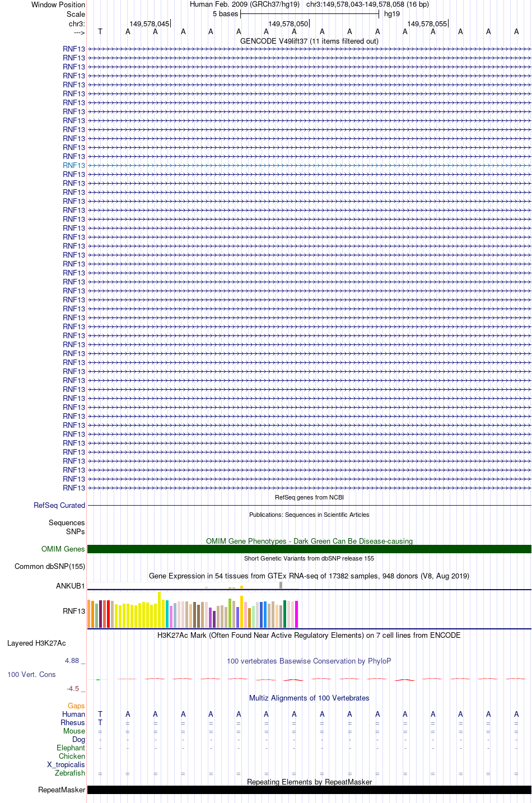The width and height of the screenshot is (532, 803).
Task: Click the Chicken alignment row label
Action: point(72,756)
